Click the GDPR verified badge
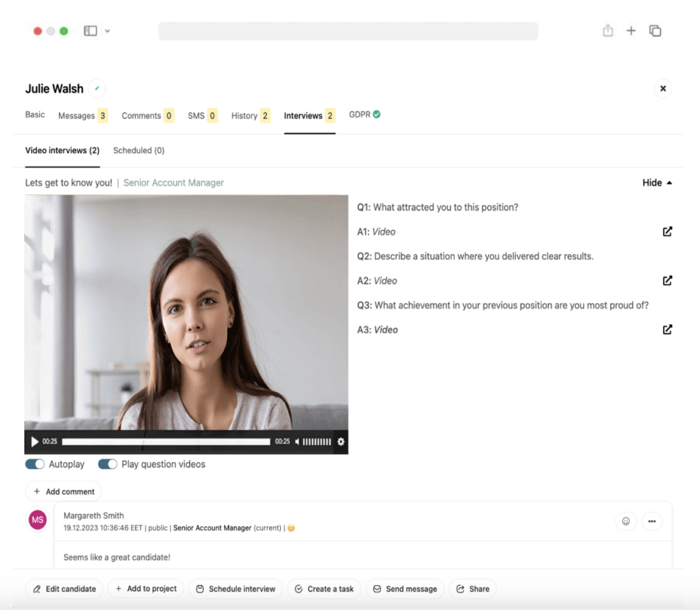The image size is (700, 610). coord(378,112)
